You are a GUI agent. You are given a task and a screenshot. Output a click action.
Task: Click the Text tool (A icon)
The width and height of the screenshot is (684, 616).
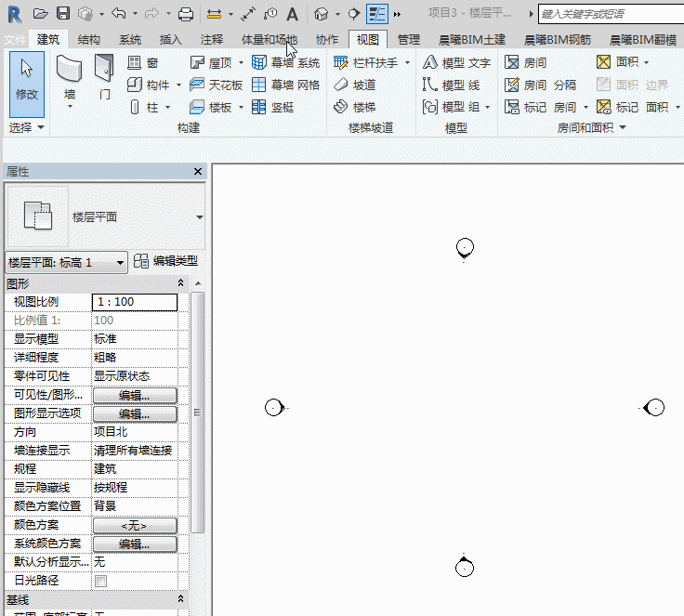coord(292,14)
